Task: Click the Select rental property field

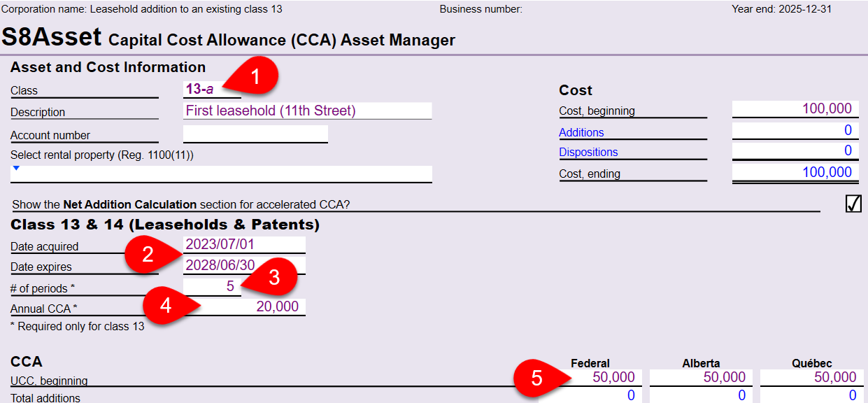Action: tap(221, 174)
